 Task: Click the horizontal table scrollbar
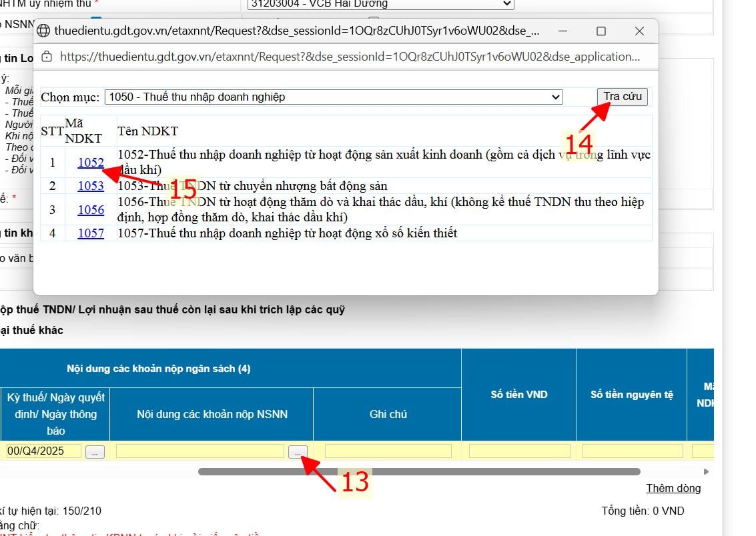pos(419,471)
